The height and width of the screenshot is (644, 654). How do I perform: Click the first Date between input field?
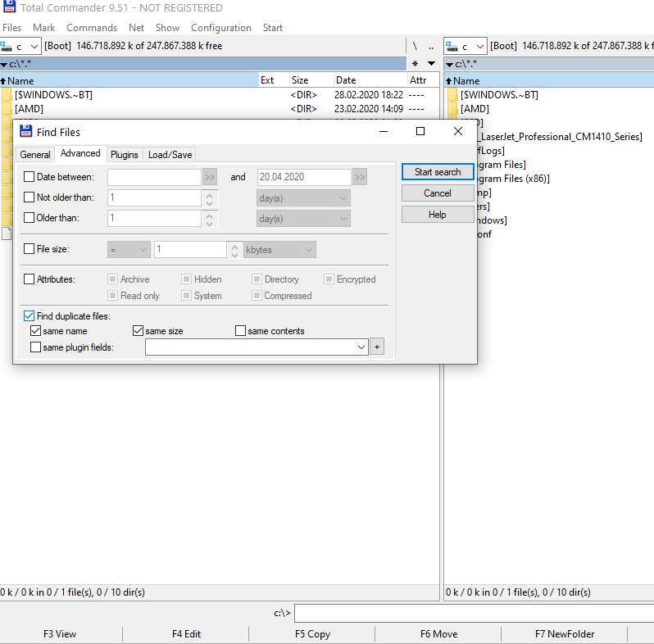(x=154, y=177)
